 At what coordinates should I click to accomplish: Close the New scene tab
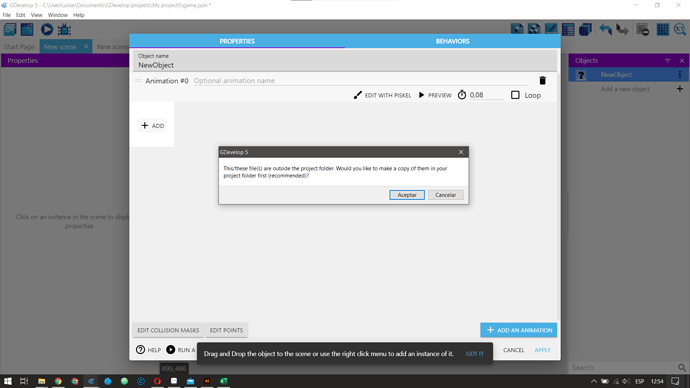(x=86, y=46)
